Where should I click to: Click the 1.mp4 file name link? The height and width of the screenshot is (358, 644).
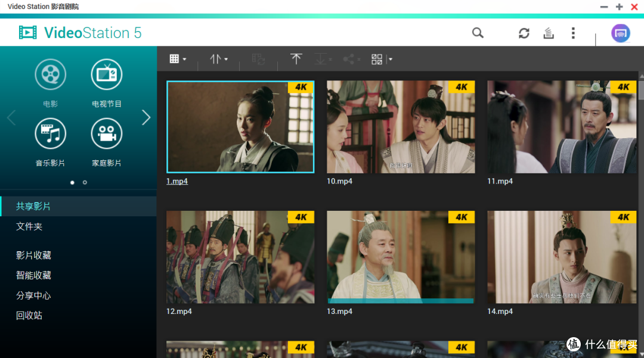[177, 181]
